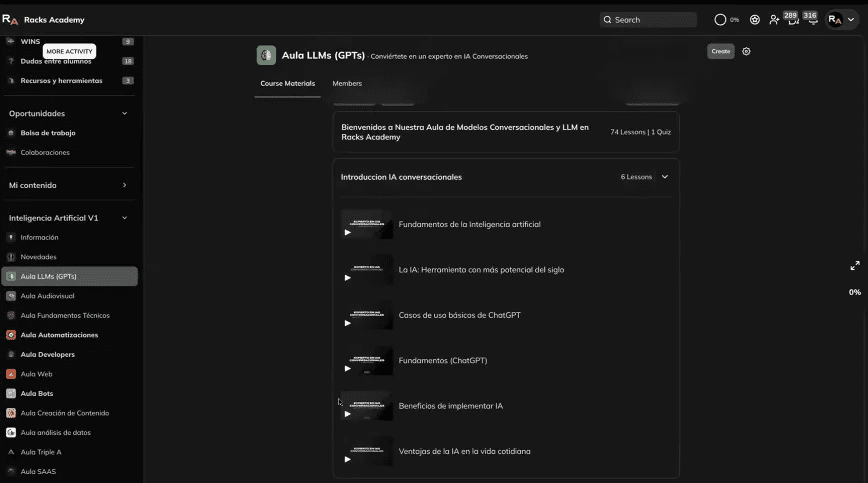Click the add member icon in top bar
Viewport: 868px width, 483px height.
773,20
